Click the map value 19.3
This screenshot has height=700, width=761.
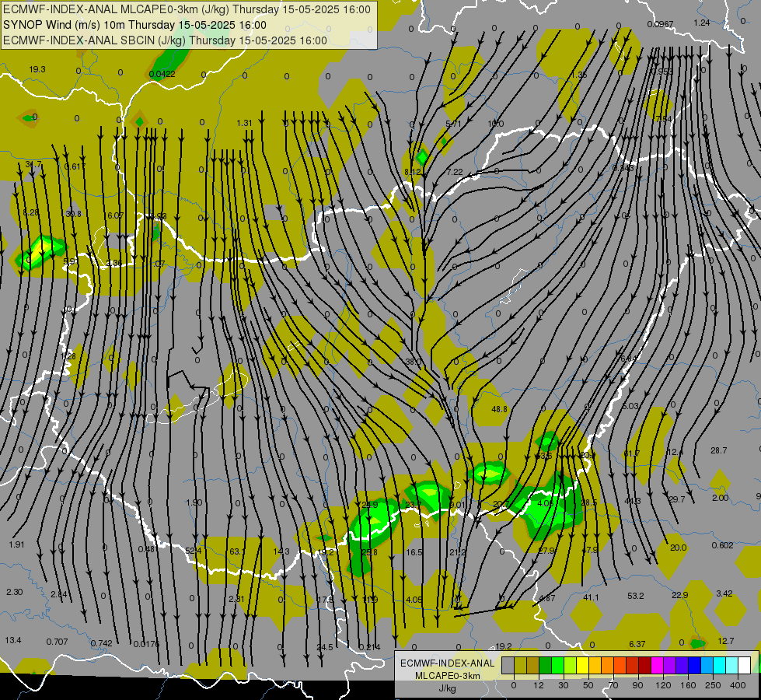click(x=37, y=69)
